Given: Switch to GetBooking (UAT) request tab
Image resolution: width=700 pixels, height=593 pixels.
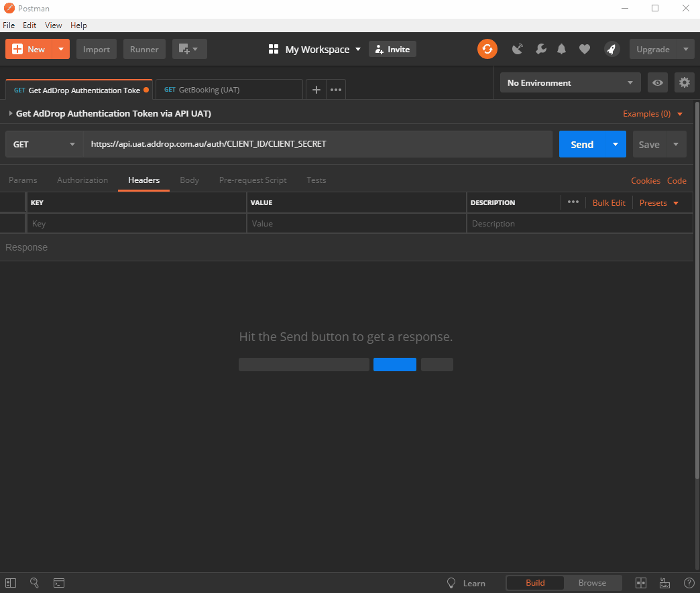Looking at the screenshot, I should tap(229, 90).
